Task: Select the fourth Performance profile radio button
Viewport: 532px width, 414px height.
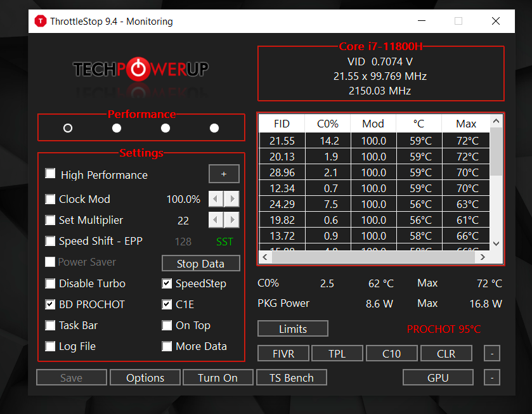Action: pos(214,128)
